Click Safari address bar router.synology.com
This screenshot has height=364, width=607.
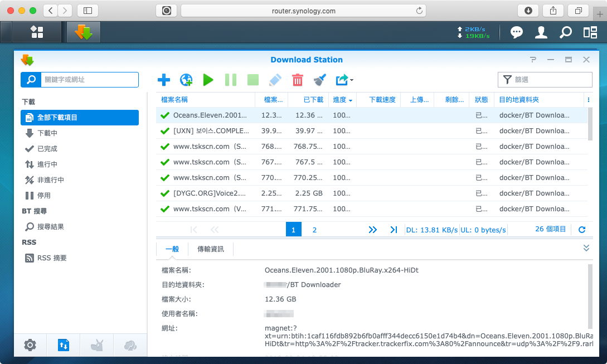[x=303, y=11]
